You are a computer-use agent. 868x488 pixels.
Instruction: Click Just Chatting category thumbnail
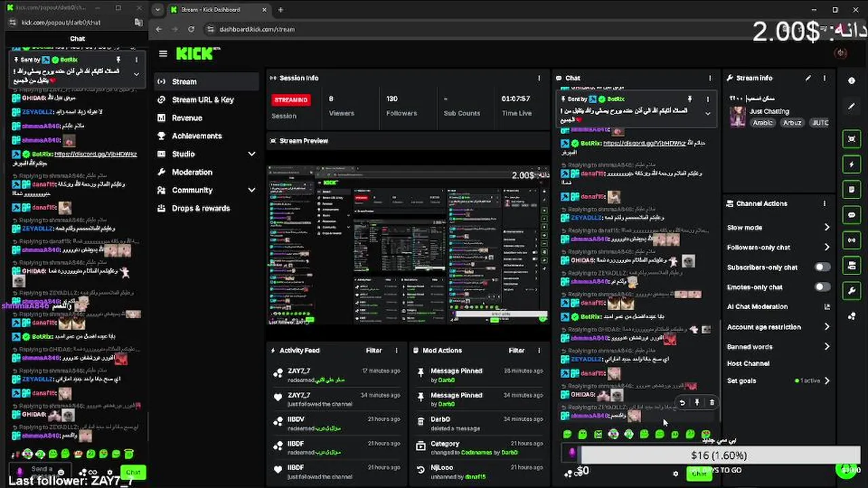pos(737,117)
